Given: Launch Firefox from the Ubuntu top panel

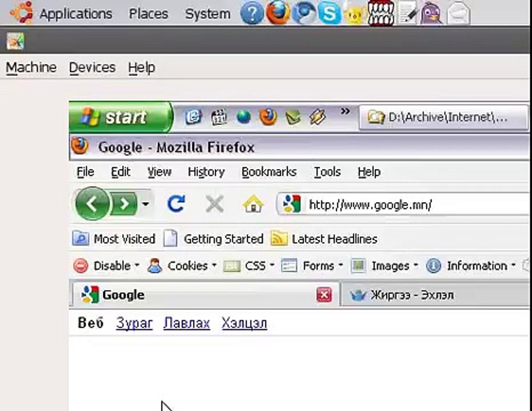Looking at the screenshot, I should pos(278,13).
